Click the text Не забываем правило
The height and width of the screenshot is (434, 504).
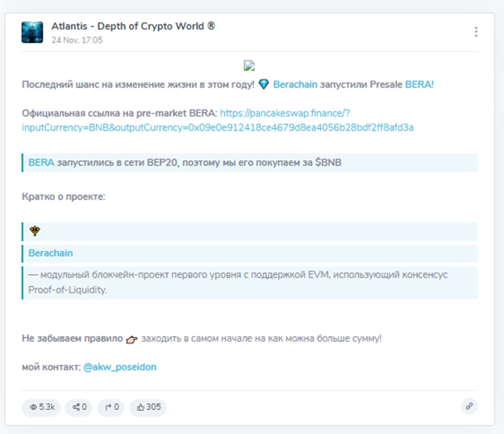(72, 339)
